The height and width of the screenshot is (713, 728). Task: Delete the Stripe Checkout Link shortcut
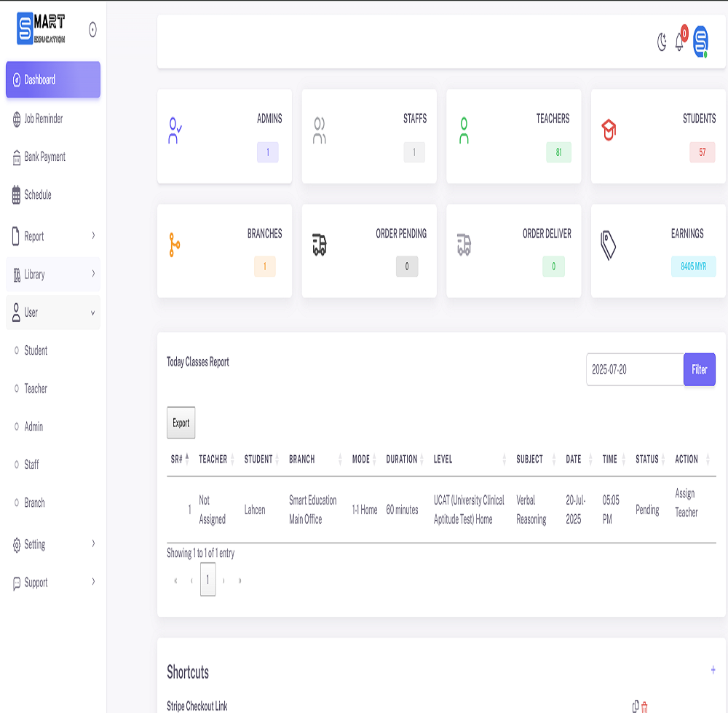click(644, 706)
